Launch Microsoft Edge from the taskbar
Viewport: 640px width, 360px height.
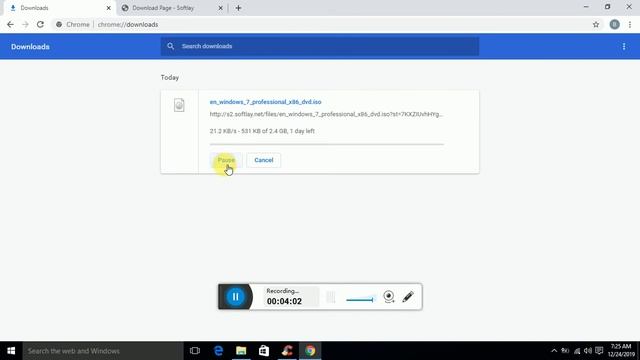[x=218, y=351]
